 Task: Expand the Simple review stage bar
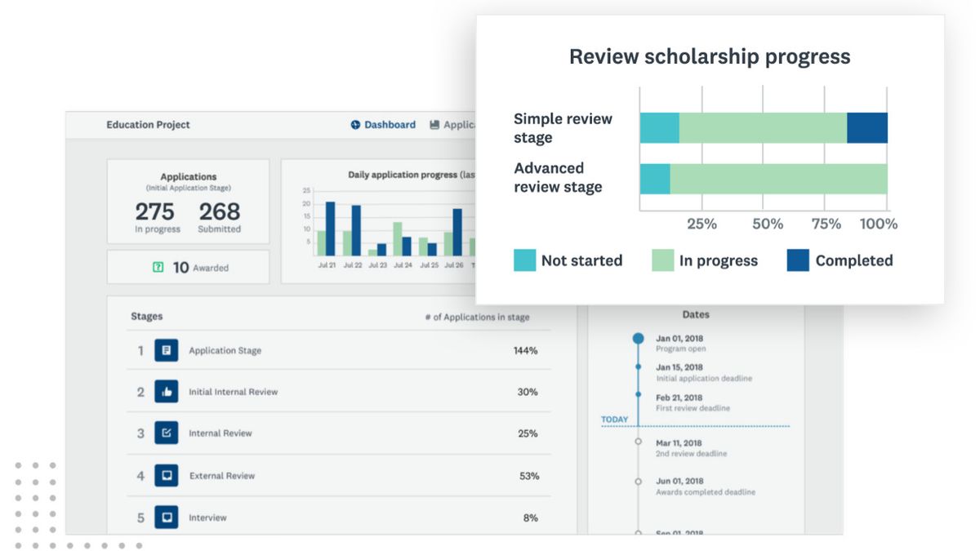(x=764, y=127)
